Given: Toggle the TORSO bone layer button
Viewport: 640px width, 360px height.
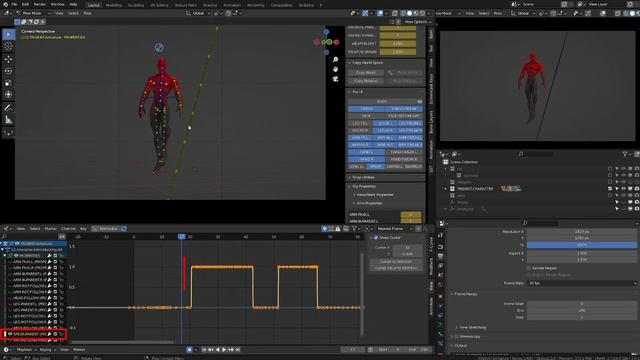Looking at the screenshot, I should pyautogui.click(x=367, y=109).
